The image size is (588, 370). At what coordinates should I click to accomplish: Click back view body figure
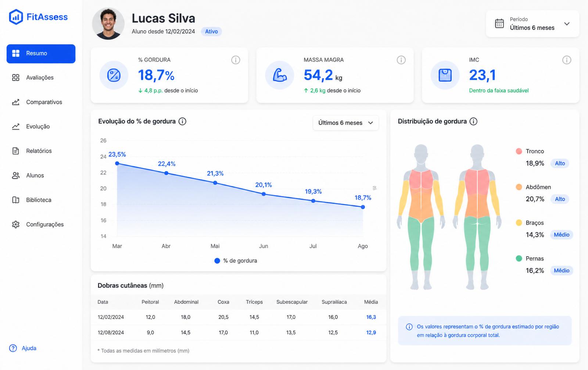pyautogui.click(x=477, y=217)
